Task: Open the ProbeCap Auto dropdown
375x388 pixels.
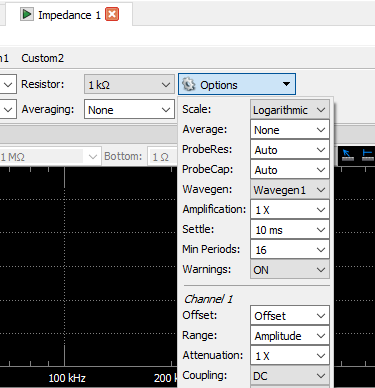Action: 290,170
